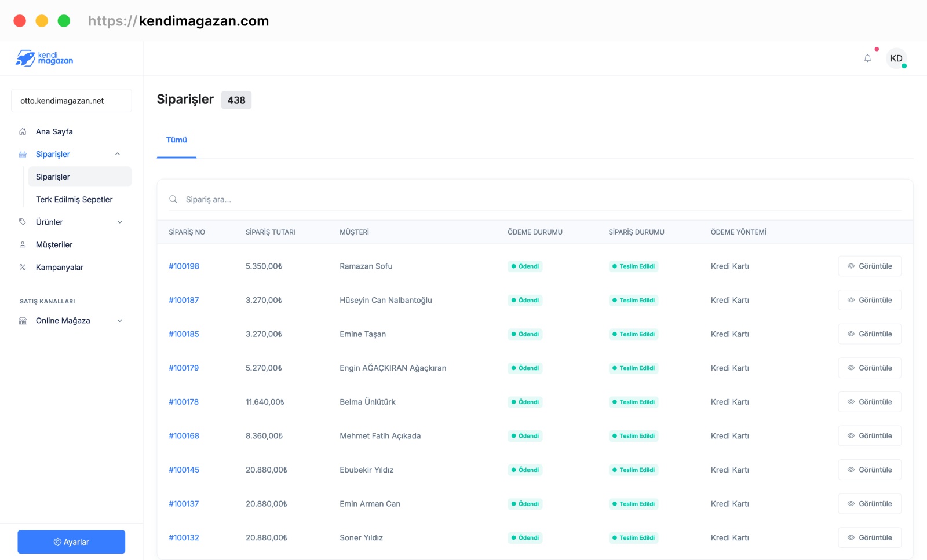Click the macOS red close window dot
Image resolution: width=927 pixels, height=560 pixels.
click(x=20, y=21)
